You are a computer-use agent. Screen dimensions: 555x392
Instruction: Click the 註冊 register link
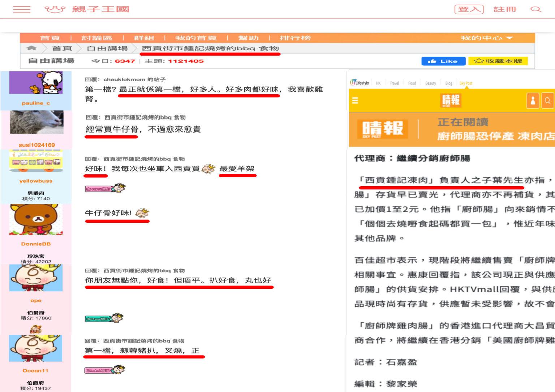click(505, 9)
